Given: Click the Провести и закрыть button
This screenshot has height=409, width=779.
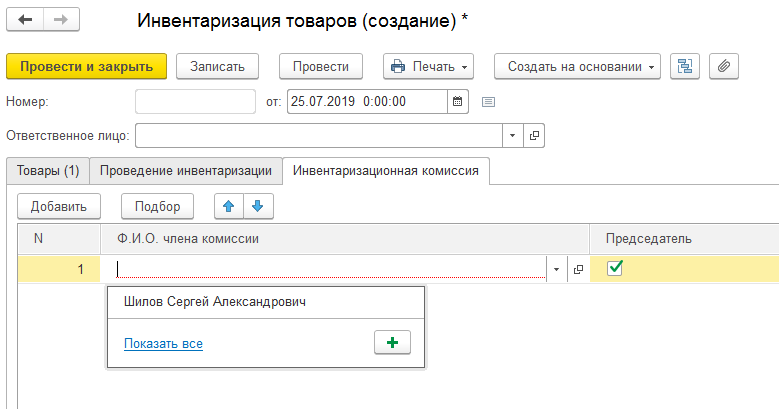Looking at the screenshot, I should point(86,66).
